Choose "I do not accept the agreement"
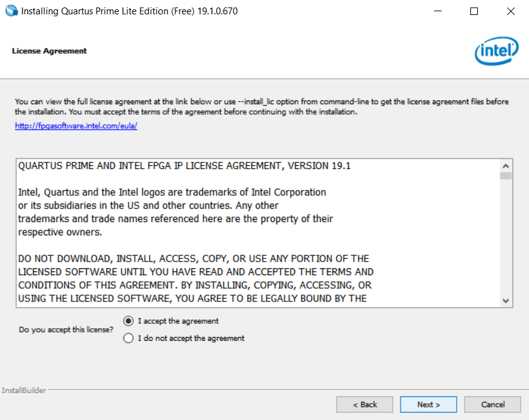529x420 pixels. 129,338
